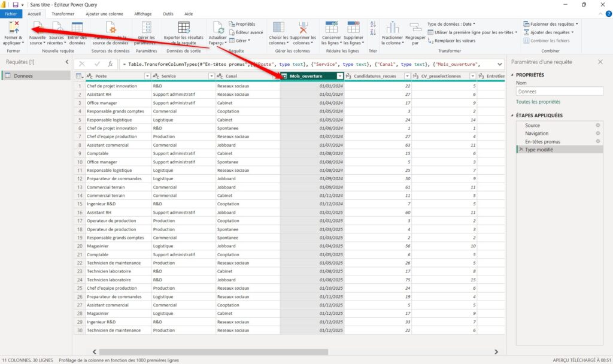Delete the Type modifié step with the X
The height and width of the screenshot is (364, 613).
521,149
